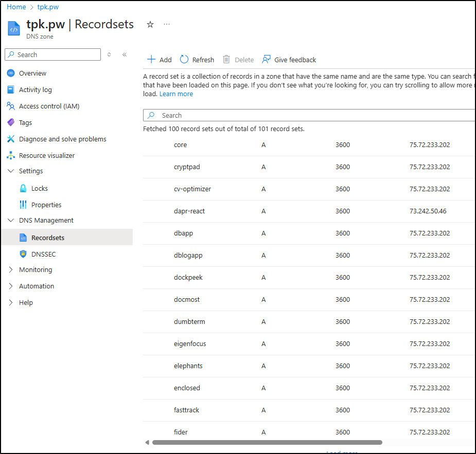Click the Overview DNS icon in sidebar

pos(11,73)
